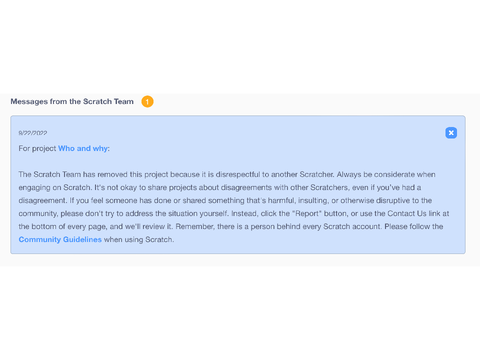Click the orange unread message count badge

tap(147, 102)
